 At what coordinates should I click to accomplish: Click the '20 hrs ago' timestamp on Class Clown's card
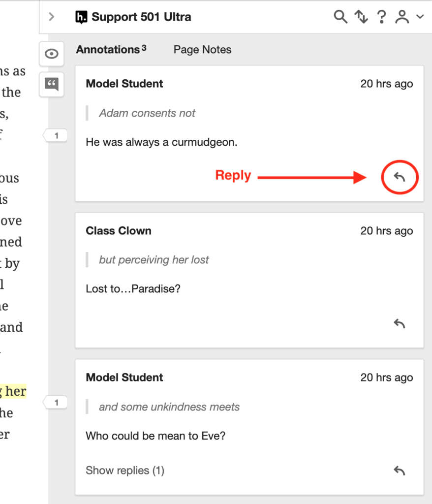(387, 230)
